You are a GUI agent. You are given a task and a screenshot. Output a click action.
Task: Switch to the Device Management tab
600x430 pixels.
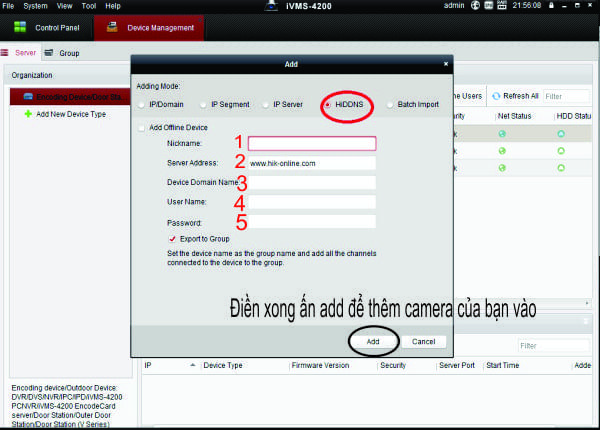[149, 28]
